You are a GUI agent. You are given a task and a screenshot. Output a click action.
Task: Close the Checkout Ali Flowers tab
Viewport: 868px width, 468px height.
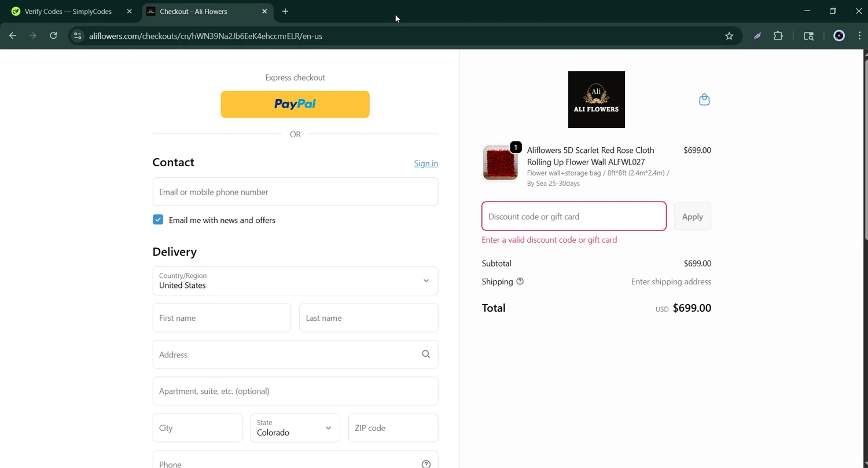click(264, 11)
